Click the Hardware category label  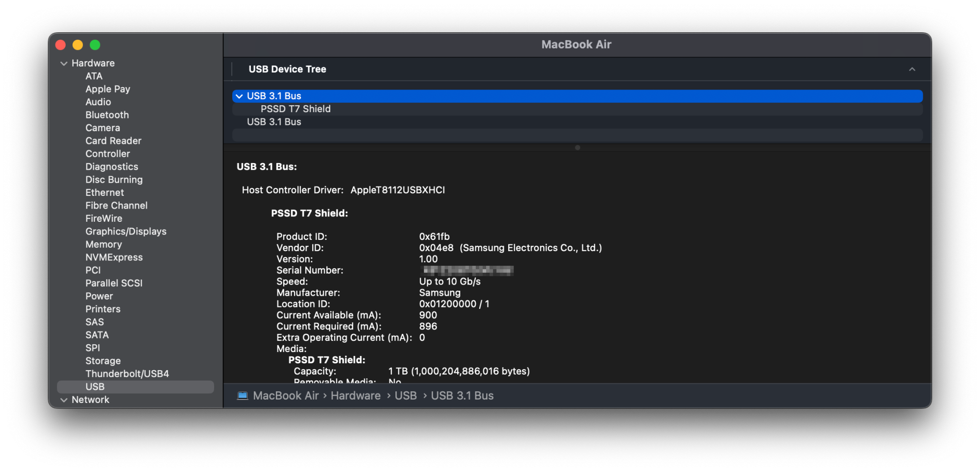pos(93,63)
